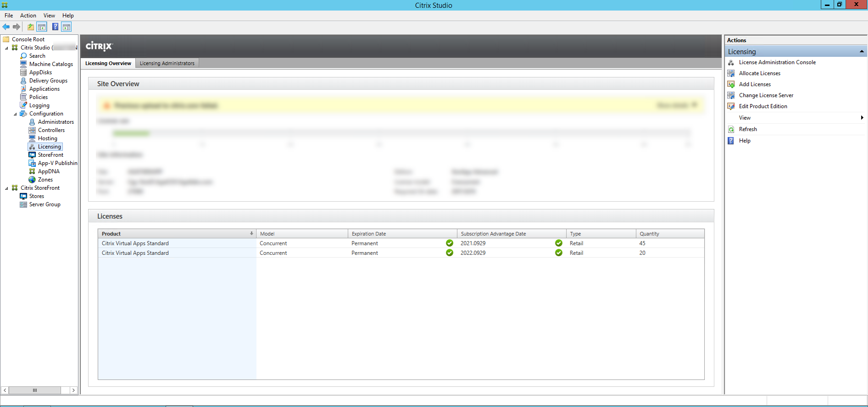Click the Model column header
The height and width of the screenshot is (407, 868).
tap(302, 234)
